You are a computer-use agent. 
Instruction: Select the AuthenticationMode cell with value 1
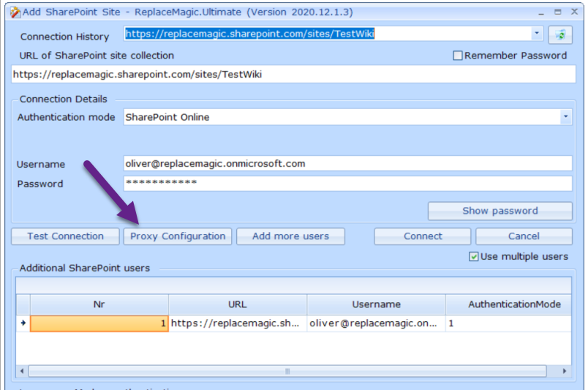pyautogui.click(x=508, y=323)
